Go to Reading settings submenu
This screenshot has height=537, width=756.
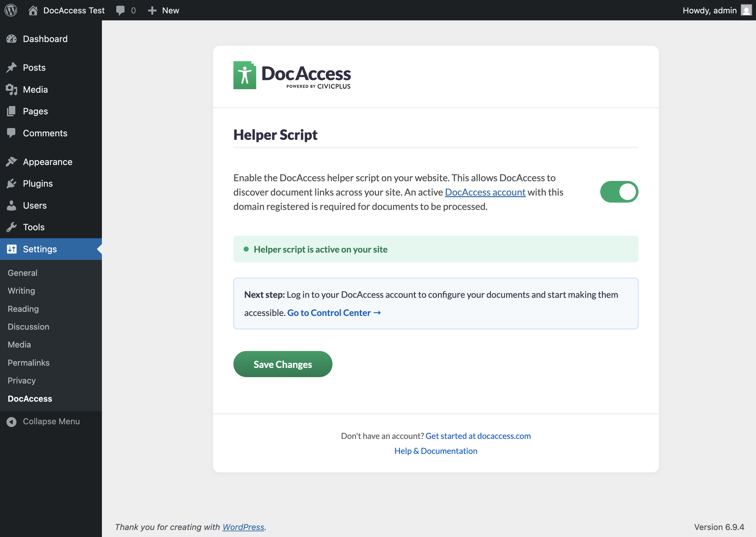coord(23,309)
